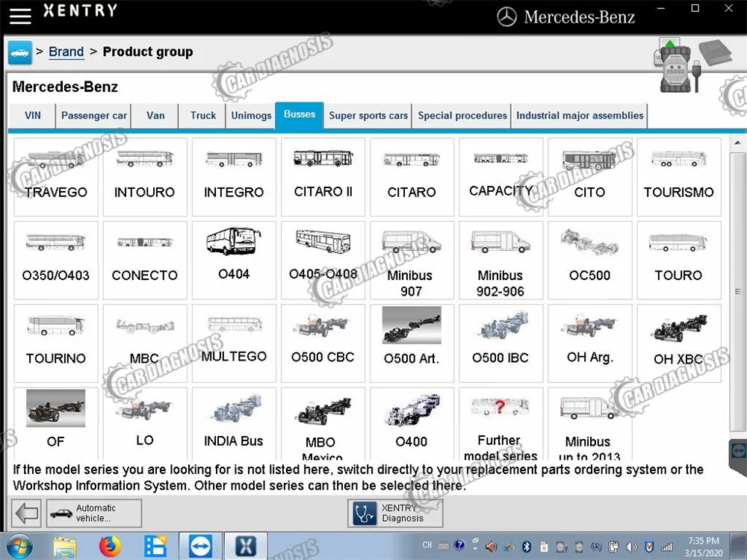Viewport: 747px width, 560px height.
Task: Open the VIN tab
Action: click(x=32, y=116)
